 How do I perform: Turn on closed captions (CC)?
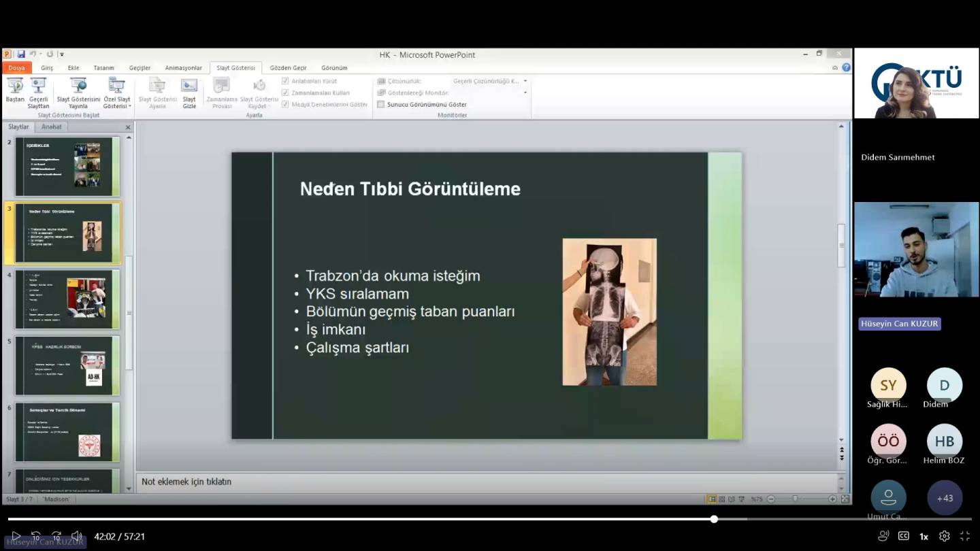(904, 536)
